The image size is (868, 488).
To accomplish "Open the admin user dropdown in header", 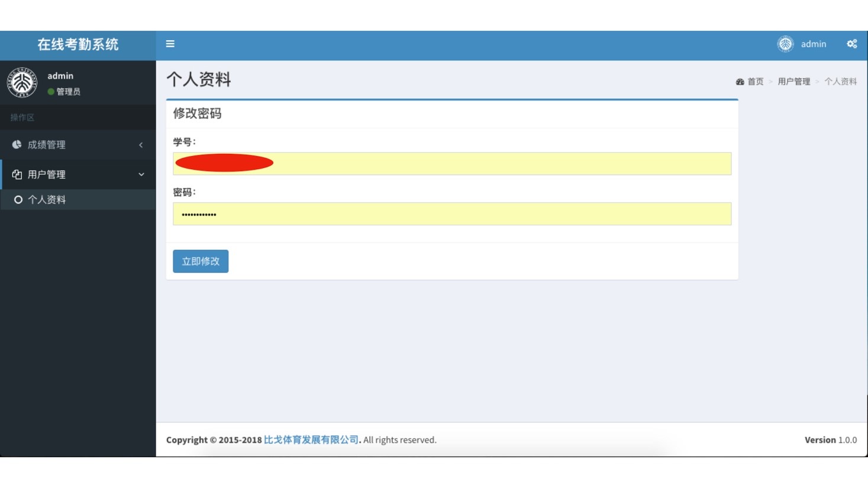I will [x=813, y=44].
